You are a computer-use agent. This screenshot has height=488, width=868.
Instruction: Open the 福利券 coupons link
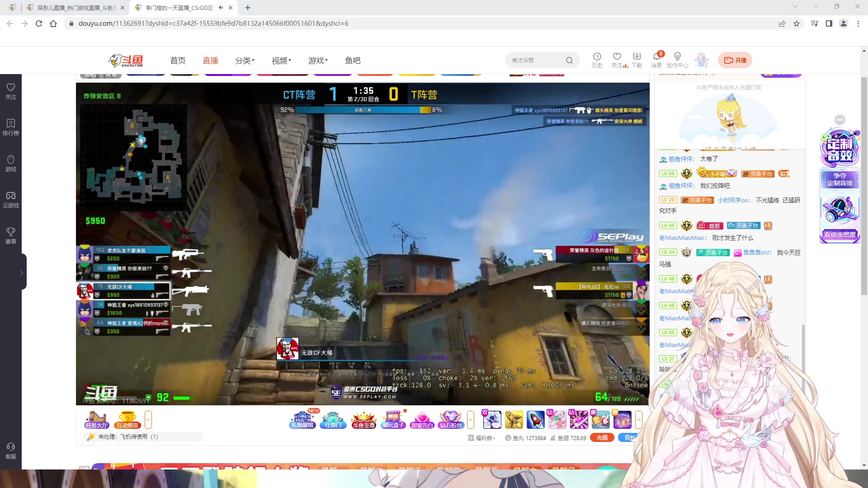click(x=482, y=438)
